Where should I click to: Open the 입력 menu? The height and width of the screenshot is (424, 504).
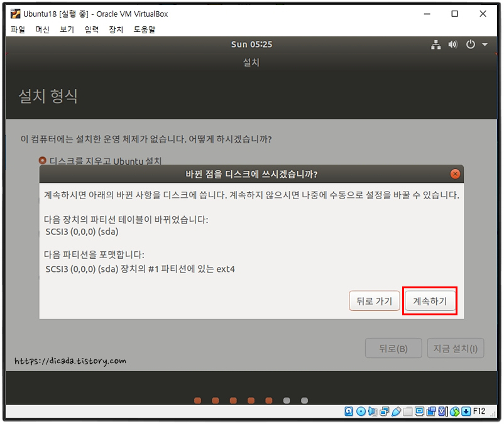pyautogui.click(x=92, y=30)
